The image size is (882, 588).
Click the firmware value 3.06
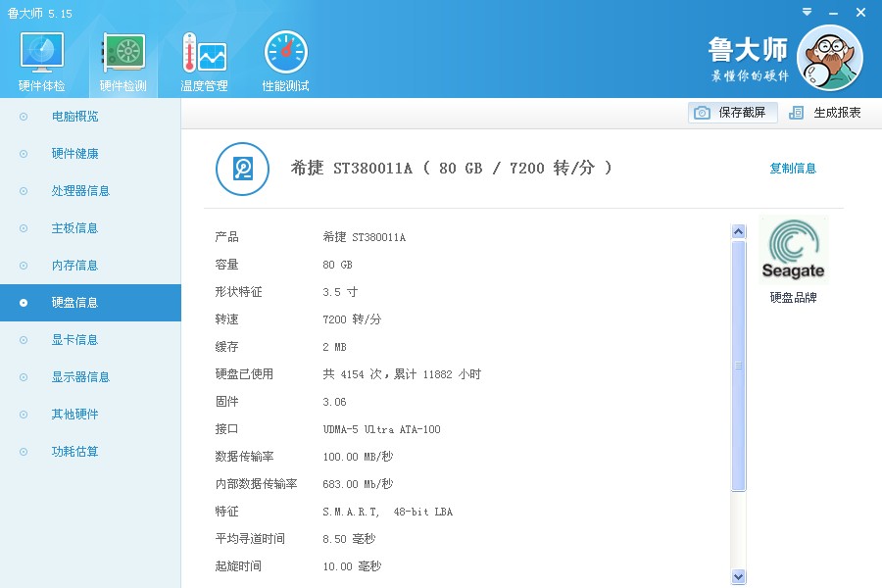[x=334, y=402]
